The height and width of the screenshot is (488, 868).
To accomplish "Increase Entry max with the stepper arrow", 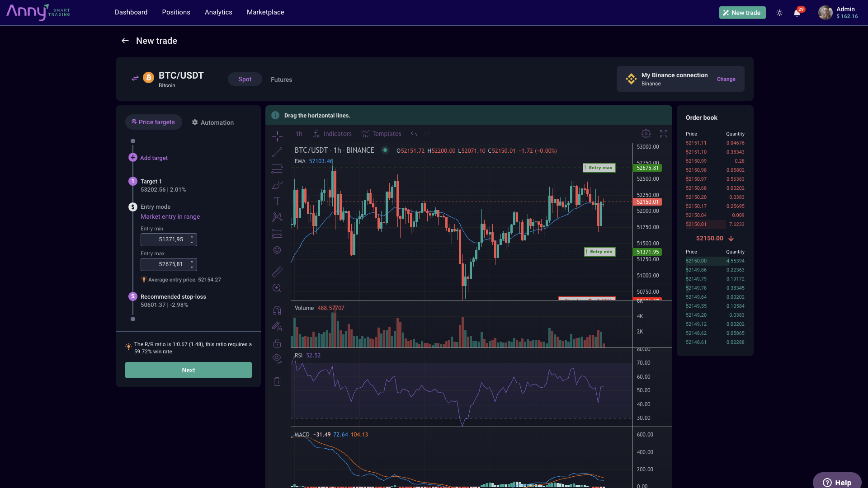I will coord(191,262).
